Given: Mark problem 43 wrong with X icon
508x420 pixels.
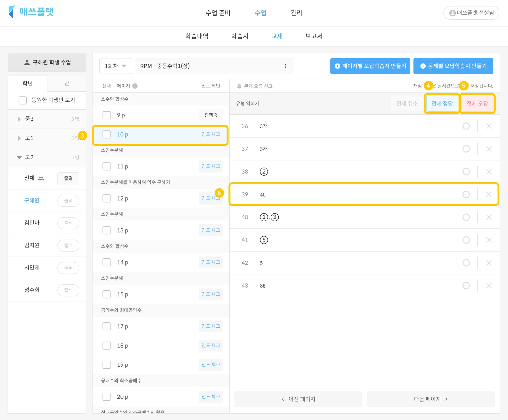Looking at the screenshot, I should pyautogui.click(x=489, y=286).
